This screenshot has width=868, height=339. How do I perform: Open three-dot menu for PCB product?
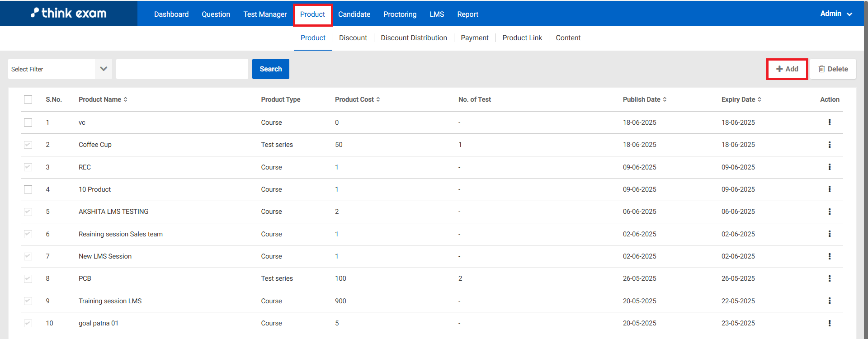click(x=829, y=278)
